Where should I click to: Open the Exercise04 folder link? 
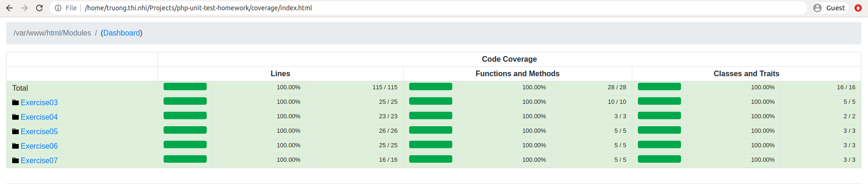point(39,117)
